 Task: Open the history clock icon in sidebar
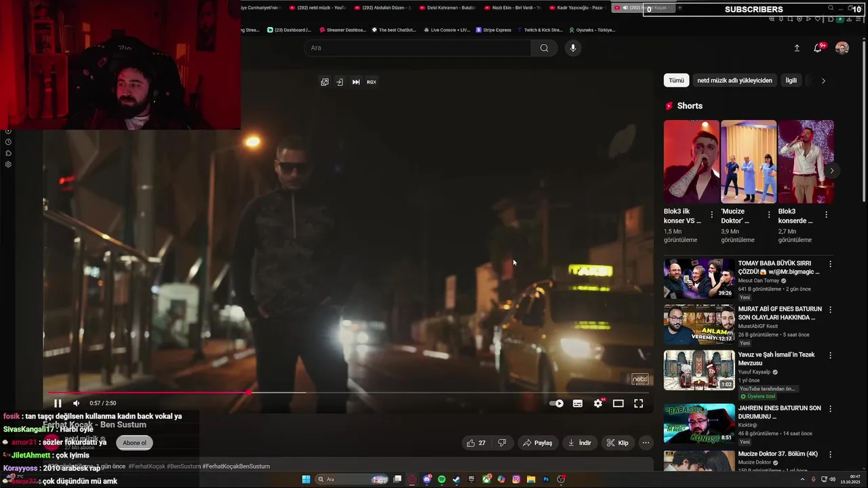click(x=8, y=142)
